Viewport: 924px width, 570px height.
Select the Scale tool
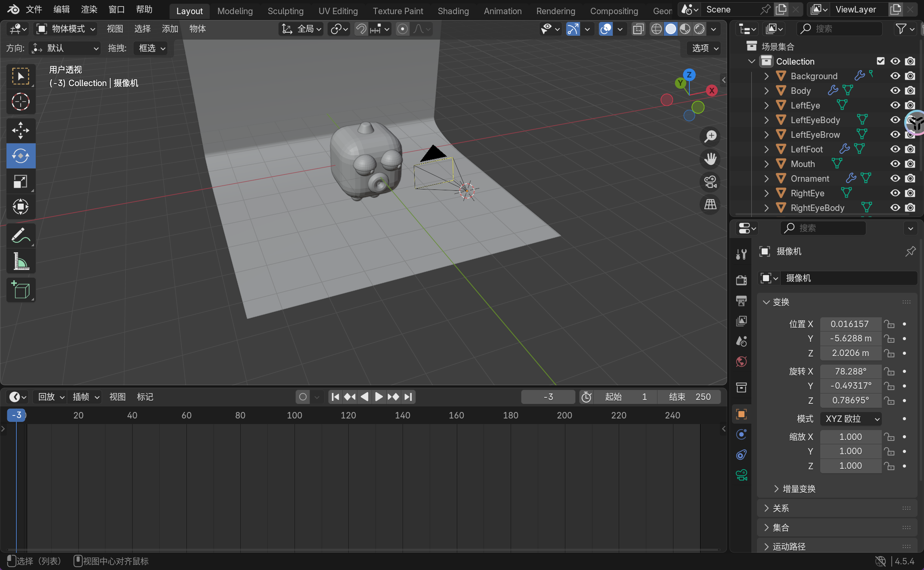coord(20,181)
